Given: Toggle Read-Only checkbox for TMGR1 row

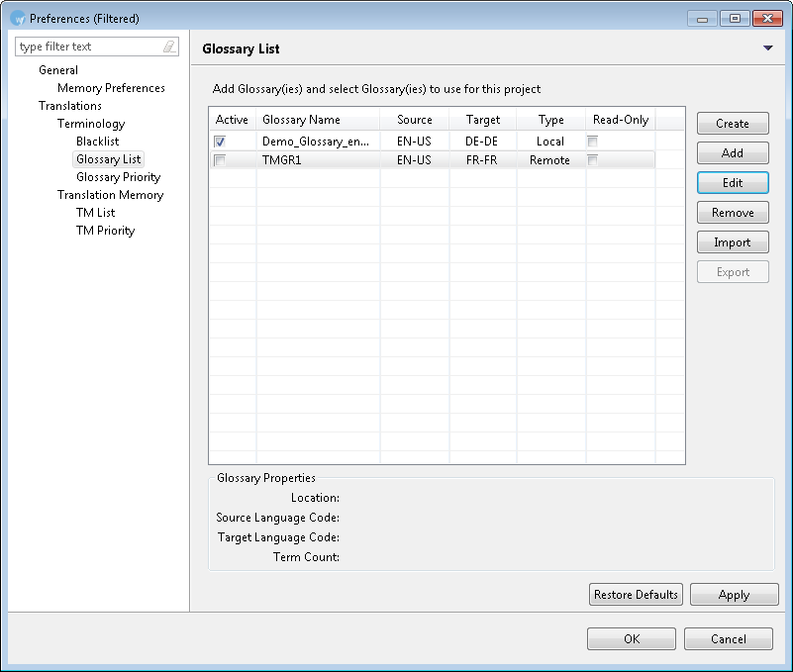Looking at the screenshot, I should click(592, 160).
